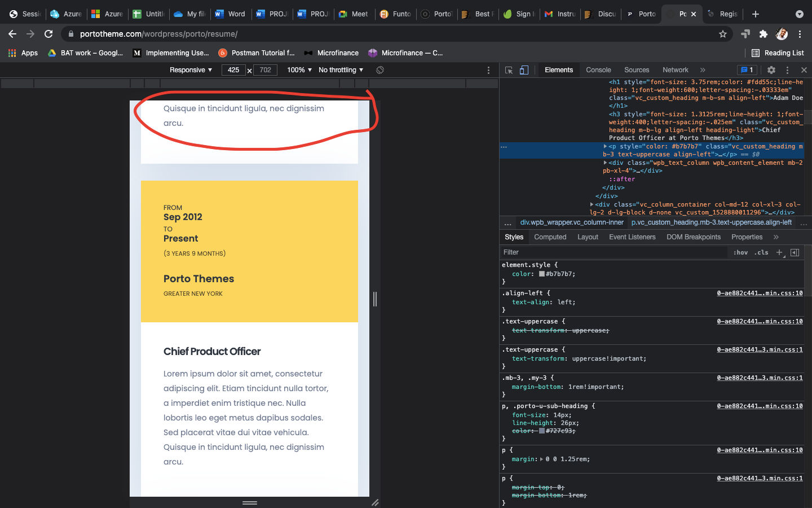This screenshot has height=508, width=812.
Task: Toggle the :hov element state panel
Action: coord(740,252)
